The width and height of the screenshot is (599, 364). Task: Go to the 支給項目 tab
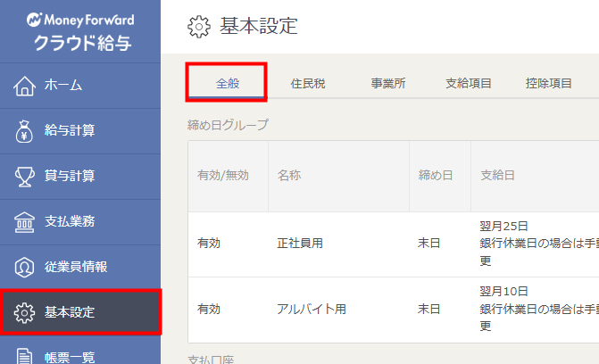pyautogui.click(x=469, y=84)
